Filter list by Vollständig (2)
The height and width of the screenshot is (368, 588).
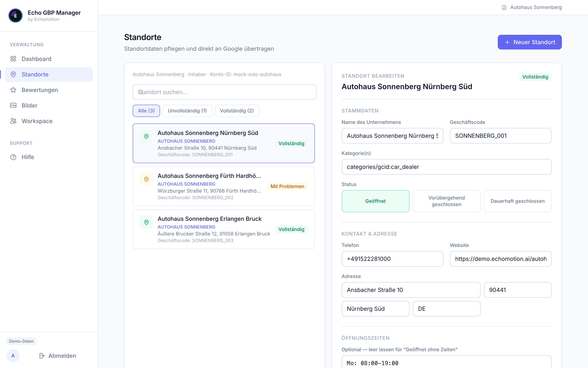pyautogui.click(x=237, y=111)
